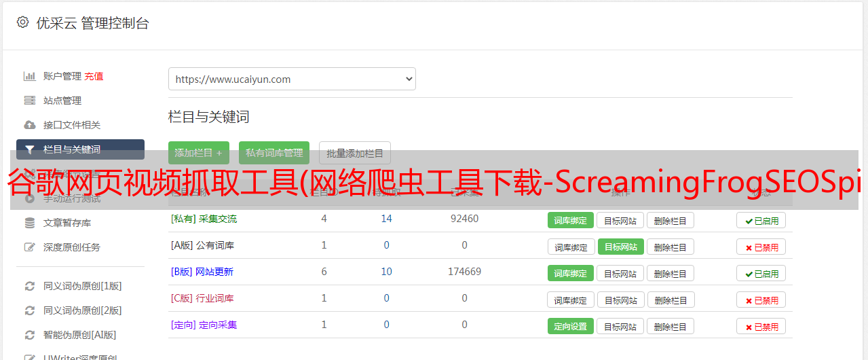The height and width of the screenshot is (360, 868).
Task: Click the gear icon beside 优采云 管理控制台
Action: 23,22
